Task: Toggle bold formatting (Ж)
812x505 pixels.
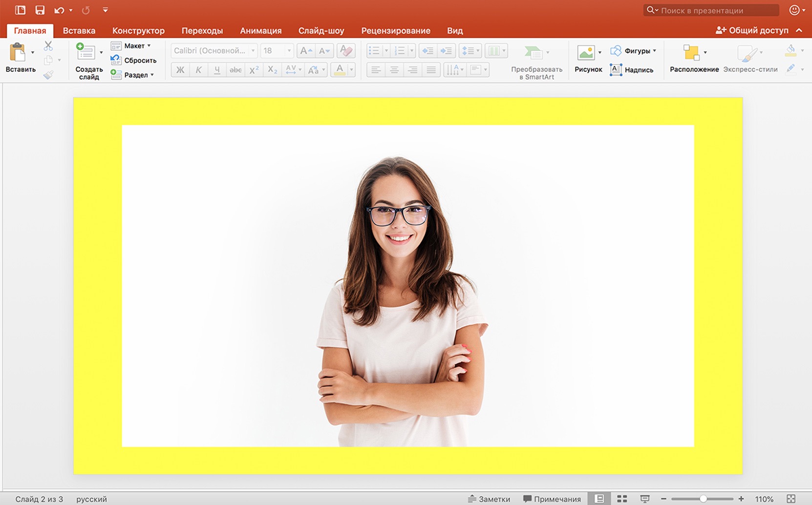Action: coord(180,70)
